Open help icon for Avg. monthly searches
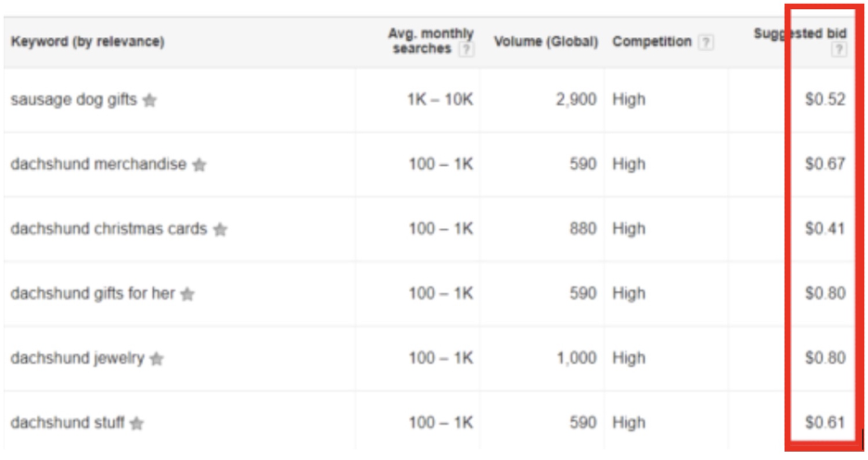Image resolution: width=868 pixels, height=460 pixels. click(466, 50)
